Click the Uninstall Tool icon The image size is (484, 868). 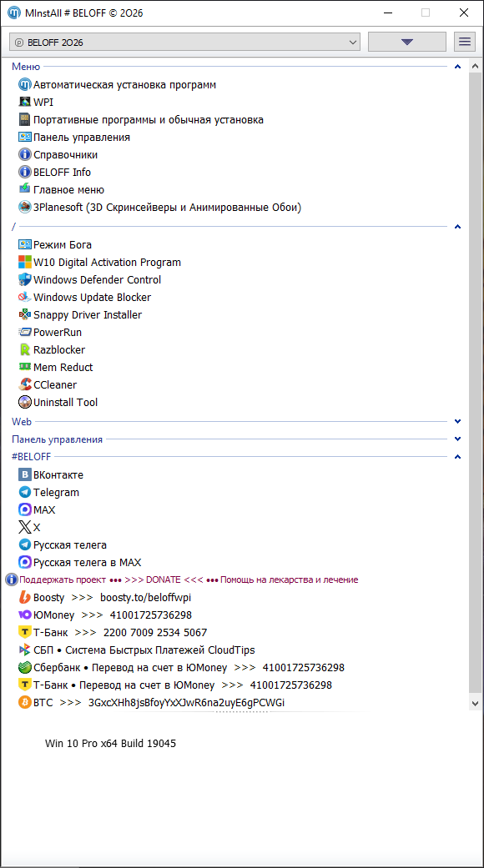(x=25, y=402)
